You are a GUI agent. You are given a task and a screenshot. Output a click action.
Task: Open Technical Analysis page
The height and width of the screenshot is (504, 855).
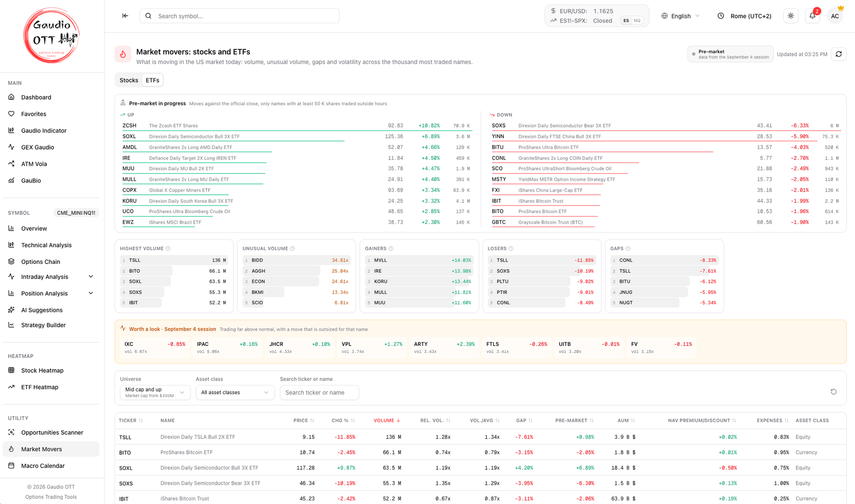51,245
